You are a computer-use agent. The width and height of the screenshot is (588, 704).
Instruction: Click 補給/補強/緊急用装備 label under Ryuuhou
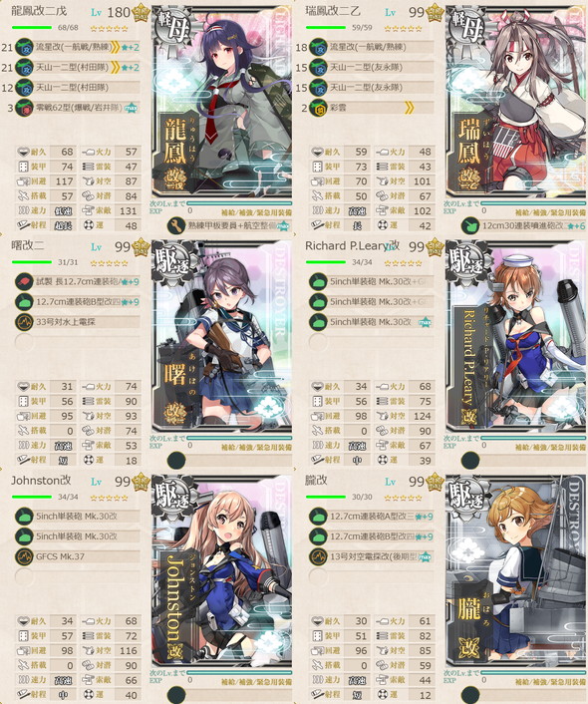pos(256,212)
